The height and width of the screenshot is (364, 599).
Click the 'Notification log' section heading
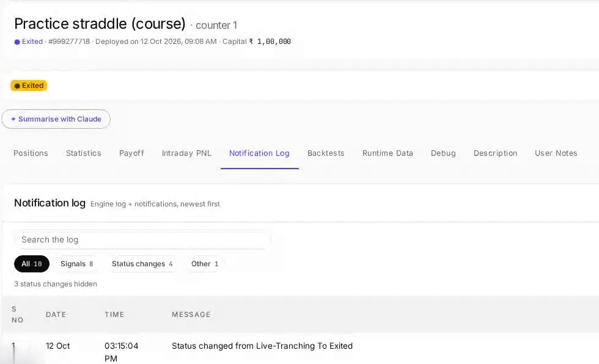(x=50, y=203)
